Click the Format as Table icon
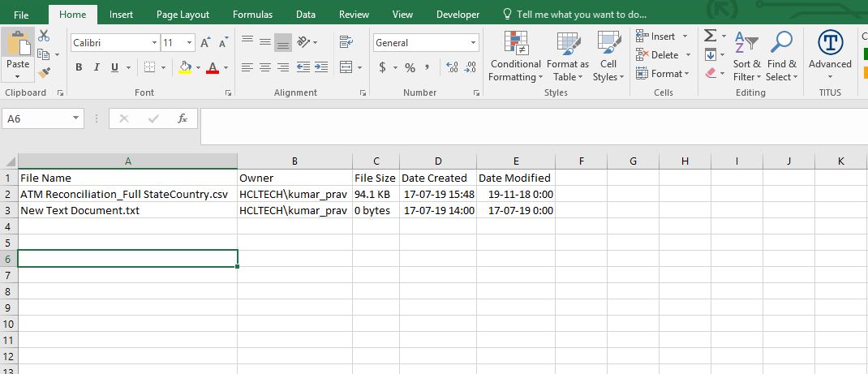Screen dimensions: 868x374 [x=568, y=57]
